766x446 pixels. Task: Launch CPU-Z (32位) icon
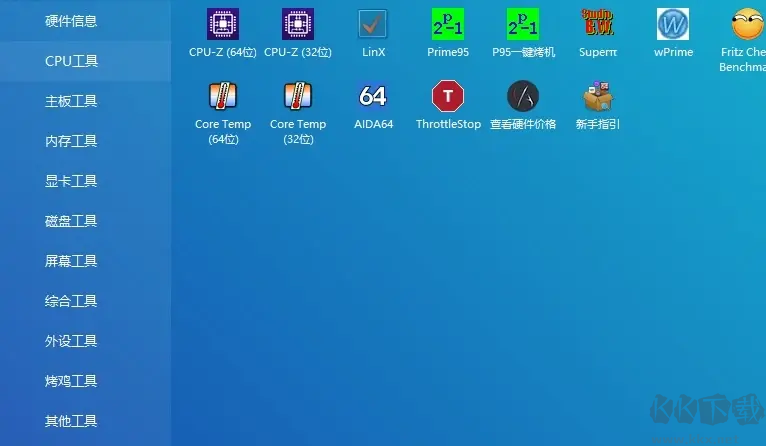298,24
